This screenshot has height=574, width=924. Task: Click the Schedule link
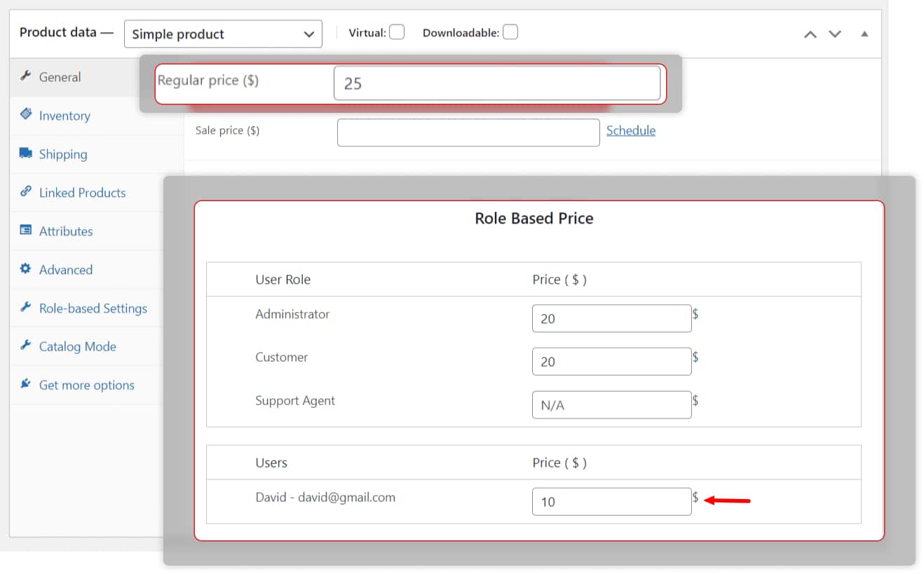pos(631,130)
